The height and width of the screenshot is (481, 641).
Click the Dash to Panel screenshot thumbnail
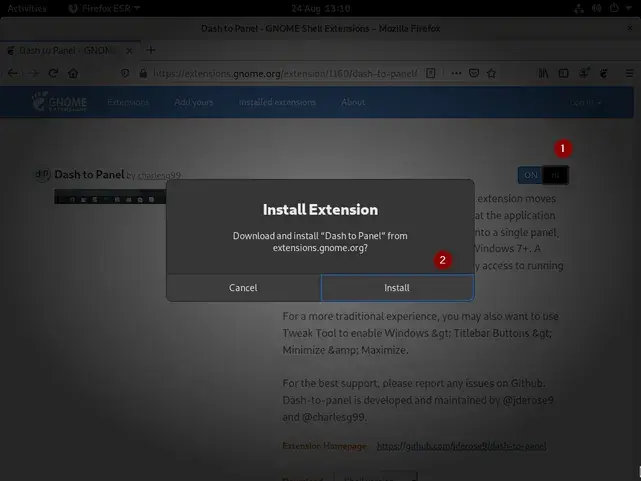110,197
